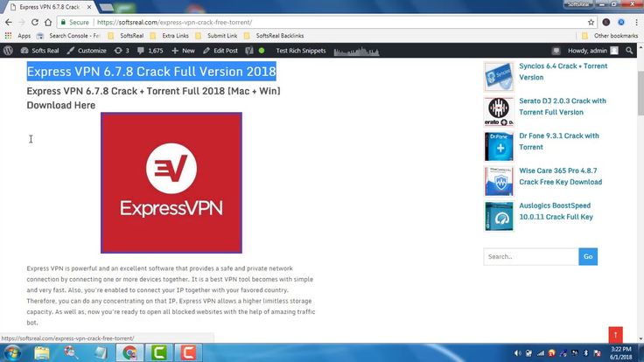The width and height of the screenshot is (644, 362).
Task: Open Dr Fone 9.3.1 Crack link
Action: tap(558, 141)
